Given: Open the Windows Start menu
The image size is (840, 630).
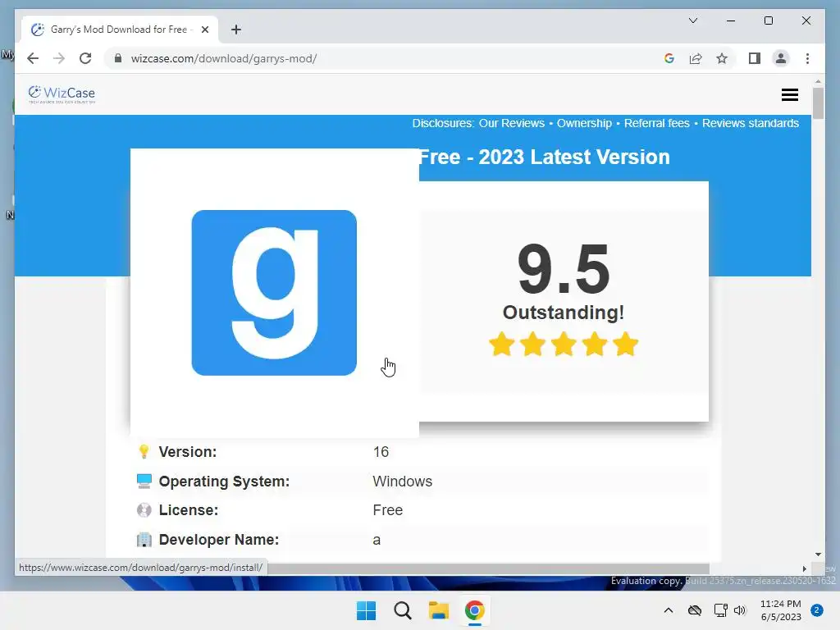Looking at the screenshot, I should tap(367, 610).
